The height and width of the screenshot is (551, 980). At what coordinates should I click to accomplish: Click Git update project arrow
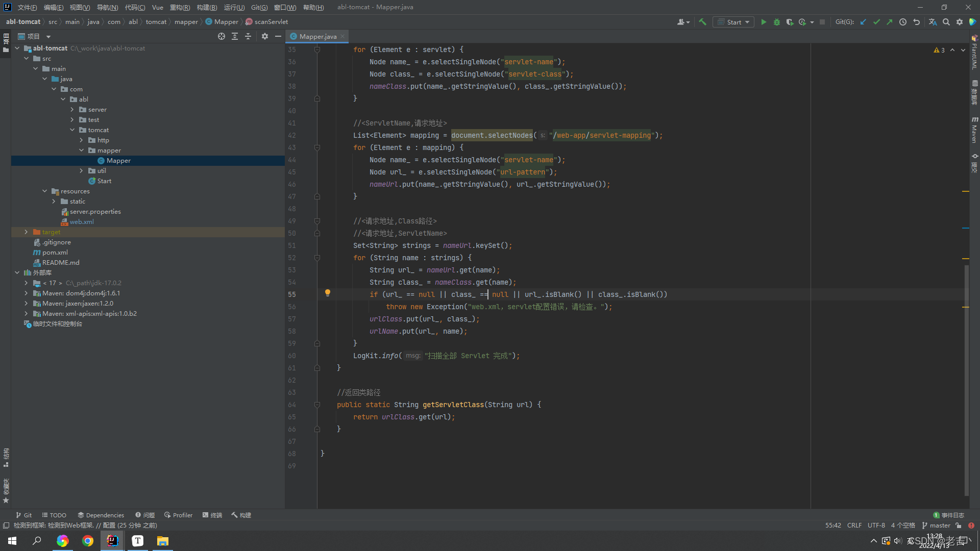coord(863,22)
